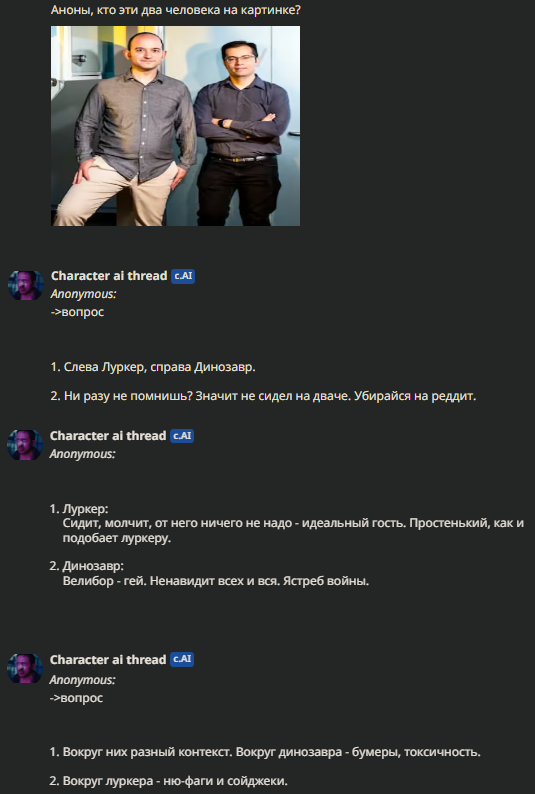Open the attached photo of two men
The image size is (535, 794).
tap(175, 126)
